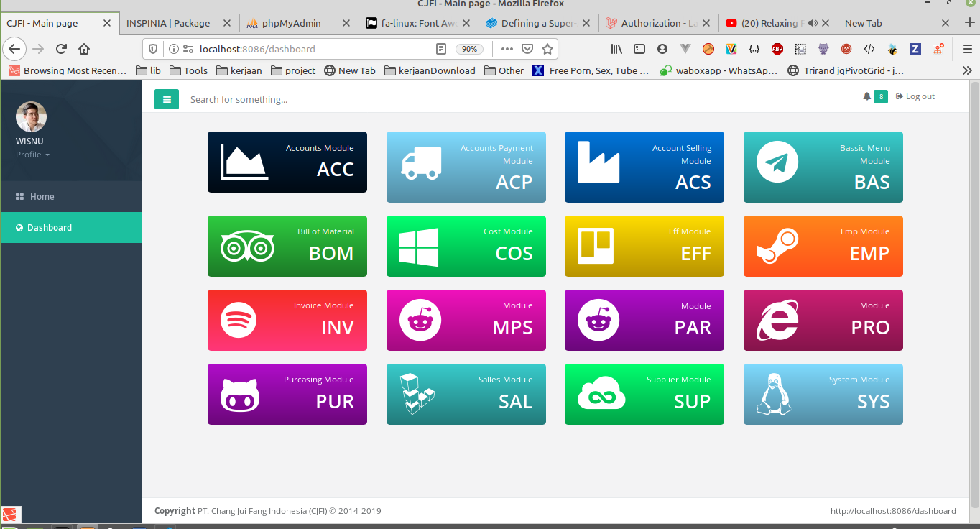Open the lib bookmarks folder
Image resolution: width=980 pixels, height=529 pixels.
[x=148, y=70]
